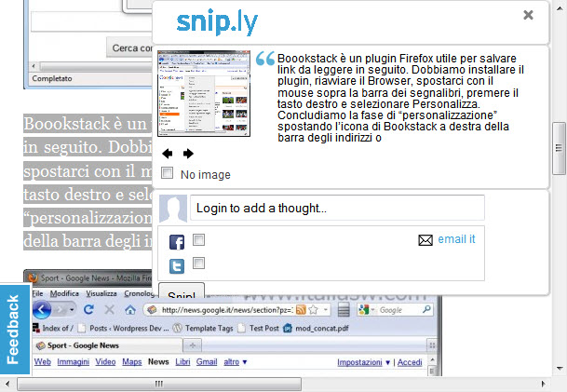Click the Firefox icon in window title
This screenshot has width=567, height=392.
click(x=33, y=277)
